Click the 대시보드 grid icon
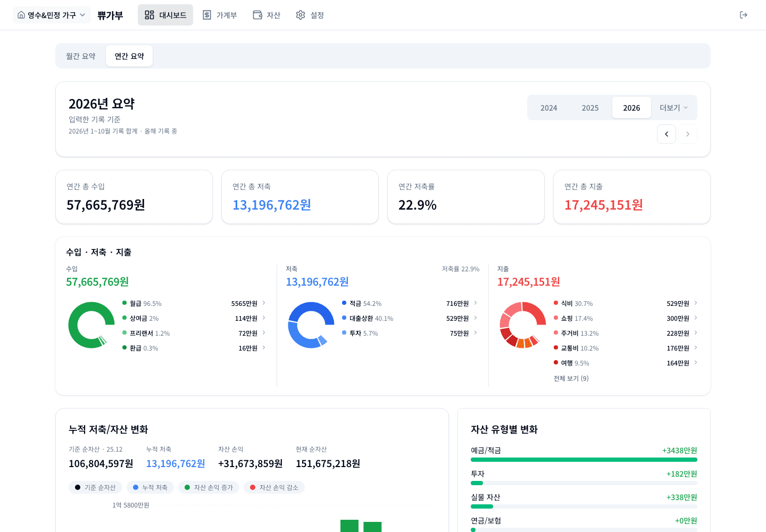This screenshot has width=766, height=532. tap(149, 15)
